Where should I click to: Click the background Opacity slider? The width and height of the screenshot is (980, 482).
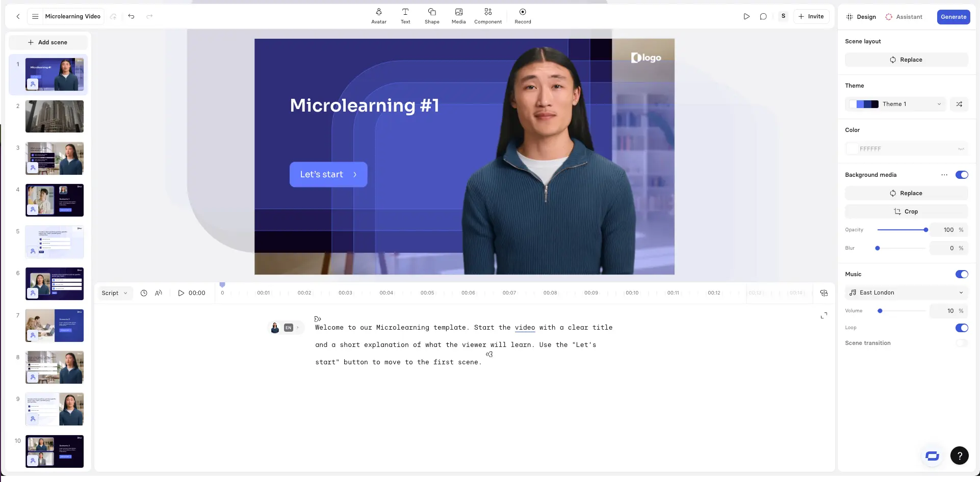click(x=901, y=230)
